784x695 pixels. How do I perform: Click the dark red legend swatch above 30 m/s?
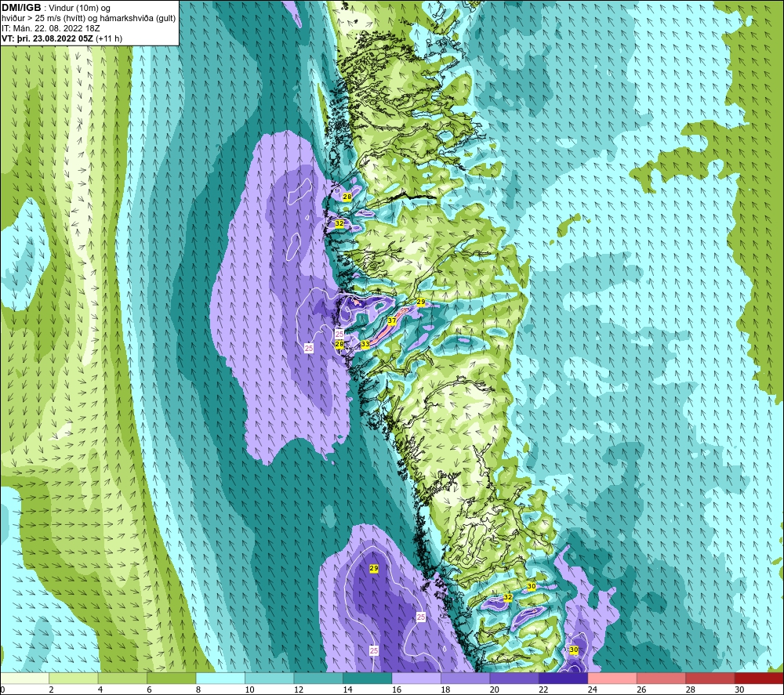point(760,678)
